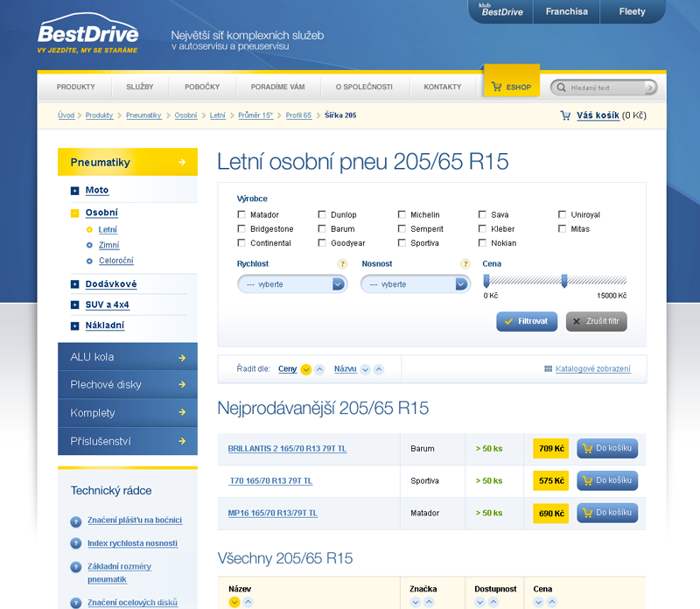Select the Uniroyal checkbox
The width and height of the screenshot is (700, 609).
562,214
